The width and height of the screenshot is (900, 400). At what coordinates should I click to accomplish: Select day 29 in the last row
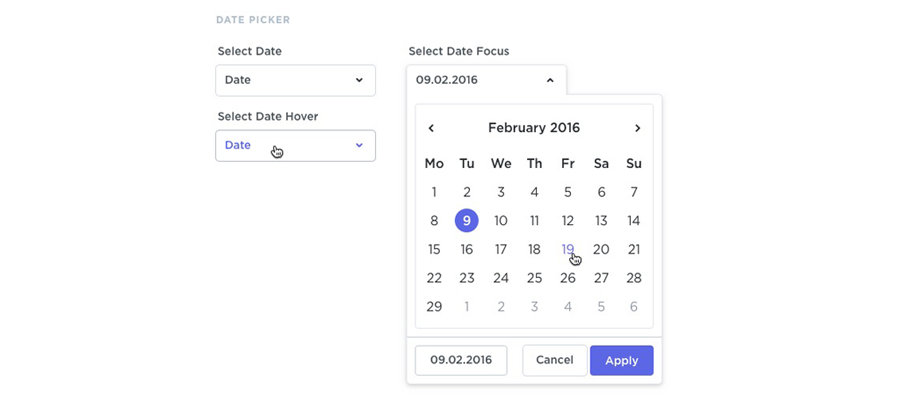[x=434, y=307]
